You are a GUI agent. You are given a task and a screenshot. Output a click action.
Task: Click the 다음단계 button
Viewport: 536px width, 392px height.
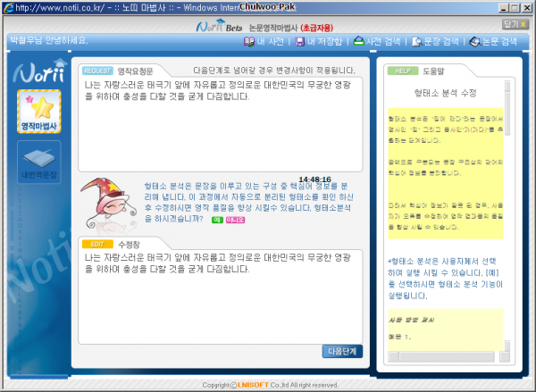coord(342,351)
